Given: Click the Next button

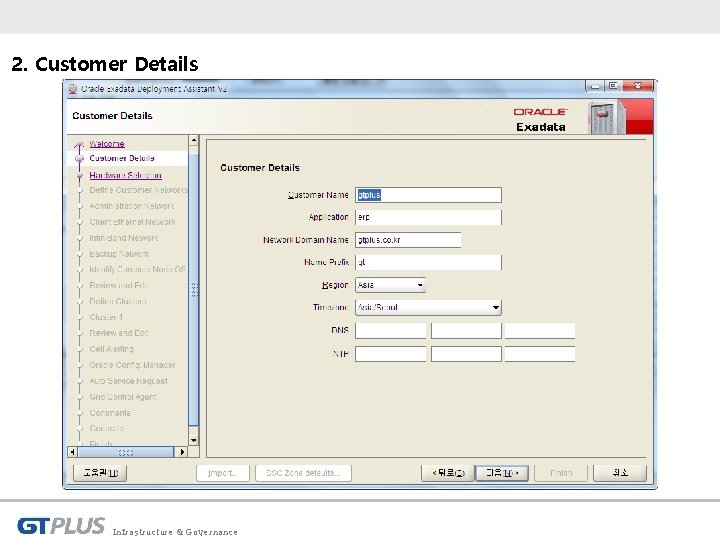Looking at the screenshot, I should (501, 473).
